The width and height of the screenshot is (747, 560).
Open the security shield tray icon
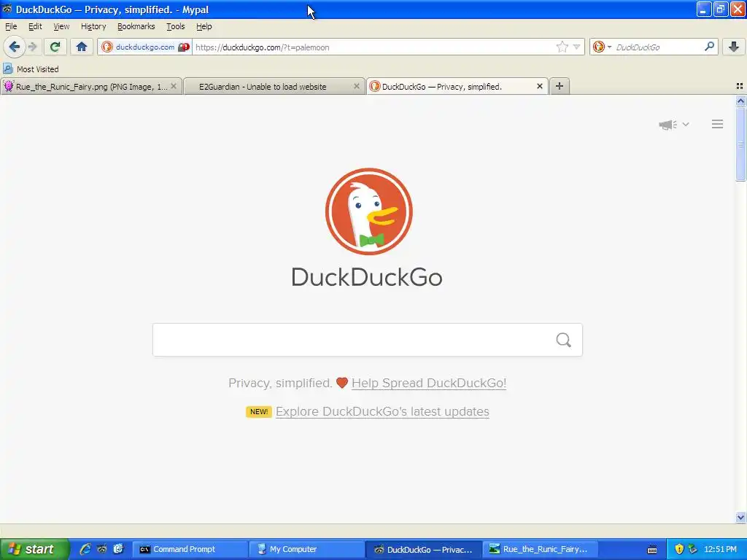(679, 549)
